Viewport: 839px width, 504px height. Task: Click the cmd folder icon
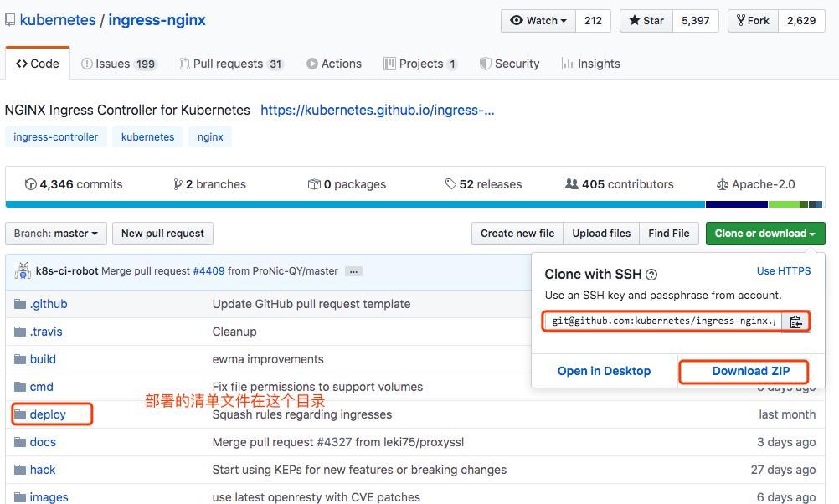pyautogui.click(x=20, y=387)
